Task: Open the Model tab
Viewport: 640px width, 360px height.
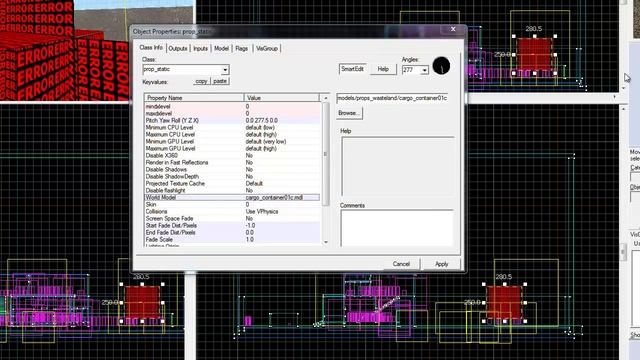Action: 221,49
